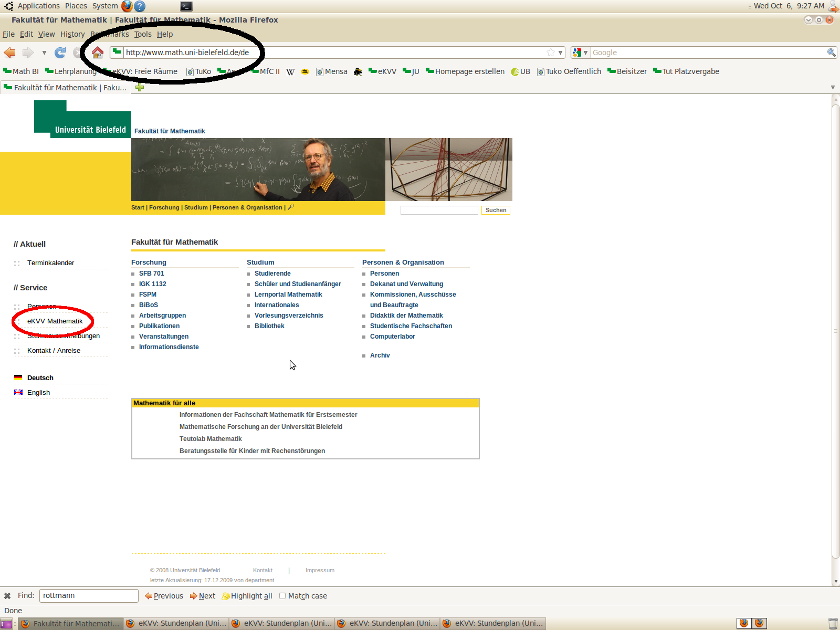Open the Applications menu

click(x=39, y=6)
